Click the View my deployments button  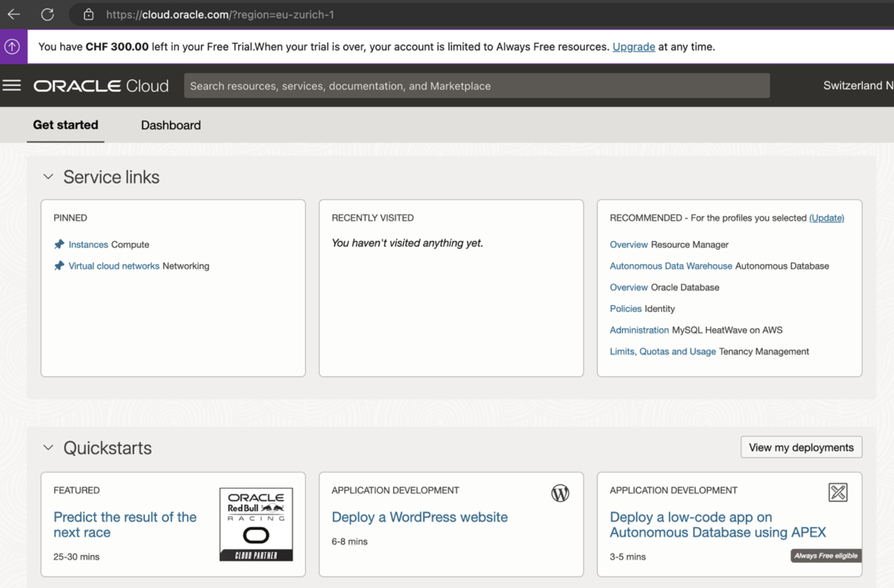[x=801, y=447]
